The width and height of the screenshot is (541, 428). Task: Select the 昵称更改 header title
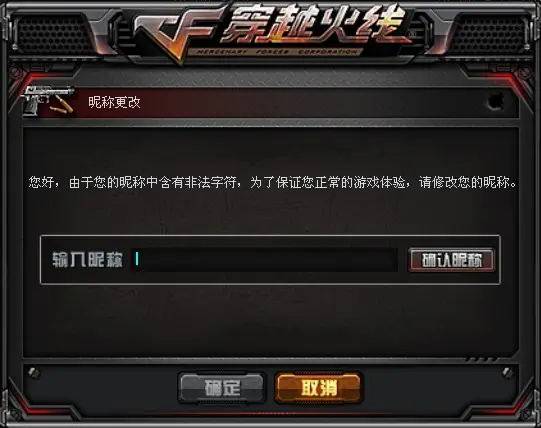pos(114,102)
